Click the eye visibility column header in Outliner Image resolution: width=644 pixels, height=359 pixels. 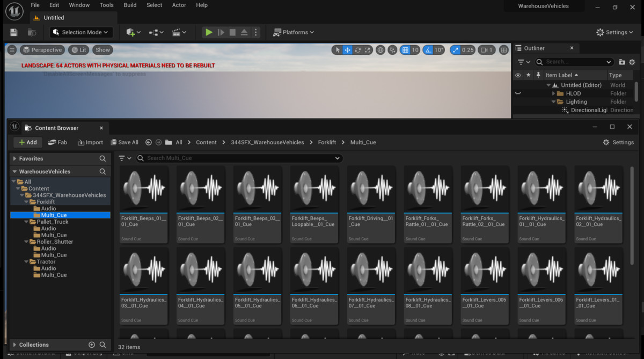click(x=518, y=75)
